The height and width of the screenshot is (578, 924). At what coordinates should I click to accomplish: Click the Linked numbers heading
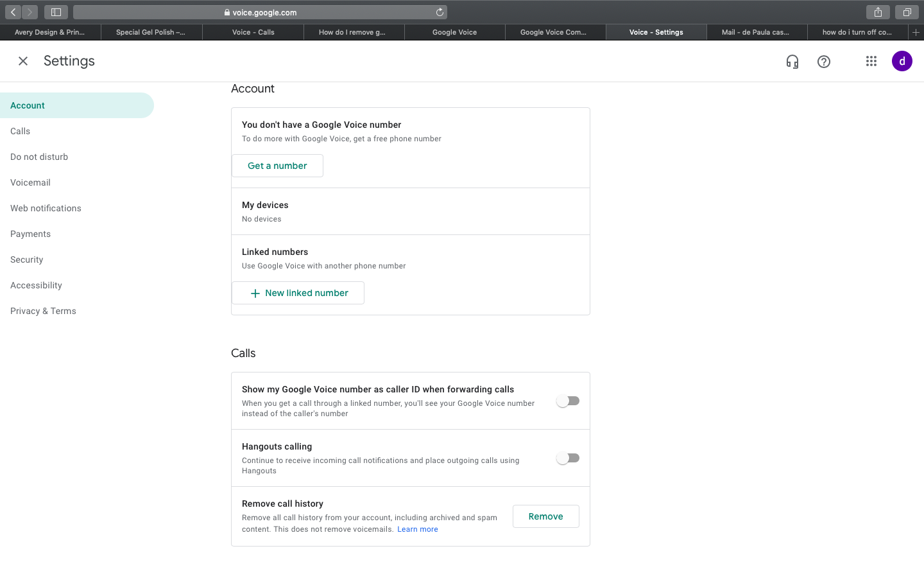(275, 252)
